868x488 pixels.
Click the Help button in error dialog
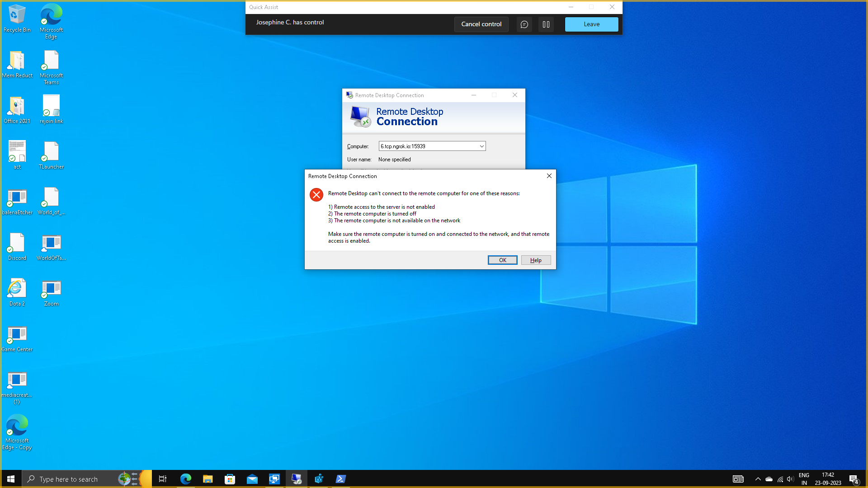click(536, 260)
